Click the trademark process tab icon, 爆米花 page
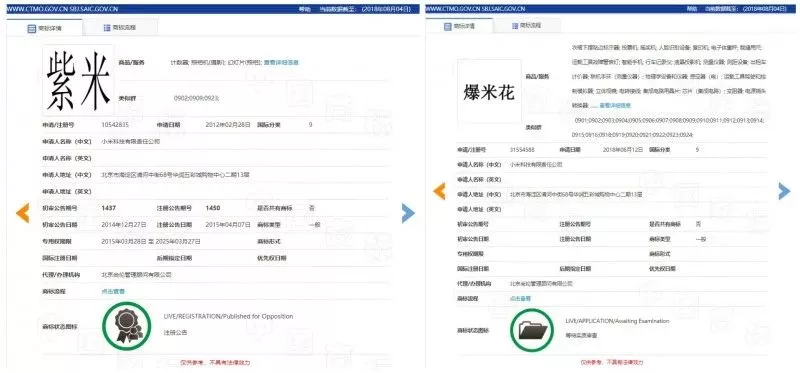 pos(515,25)
